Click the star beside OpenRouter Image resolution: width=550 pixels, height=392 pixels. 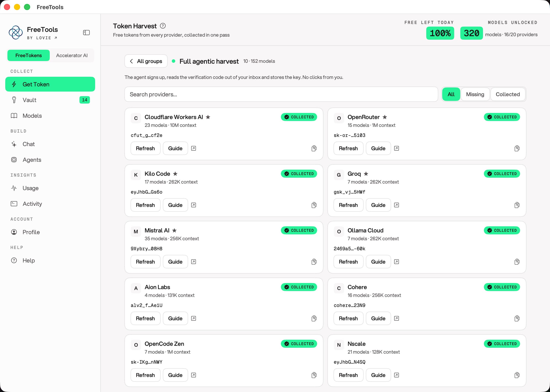(385, 117)
